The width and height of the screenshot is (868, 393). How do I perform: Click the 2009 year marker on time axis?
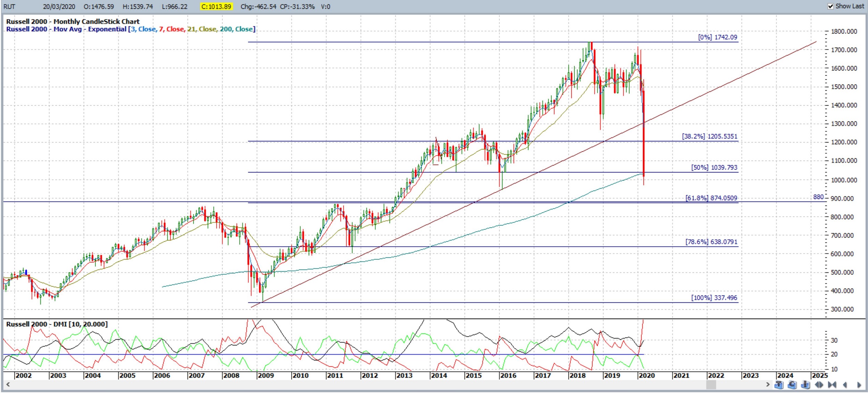(x=266, y=375)
